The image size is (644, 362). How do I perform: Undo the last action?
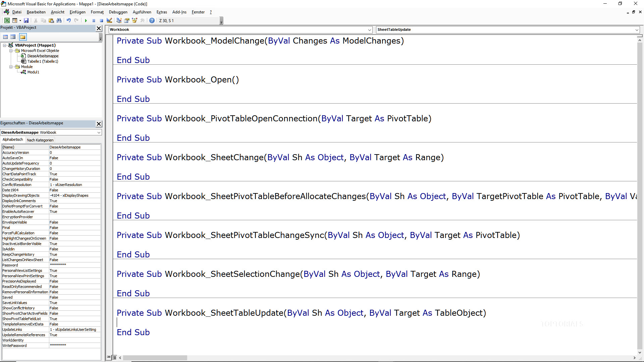[x=68, y=20]
